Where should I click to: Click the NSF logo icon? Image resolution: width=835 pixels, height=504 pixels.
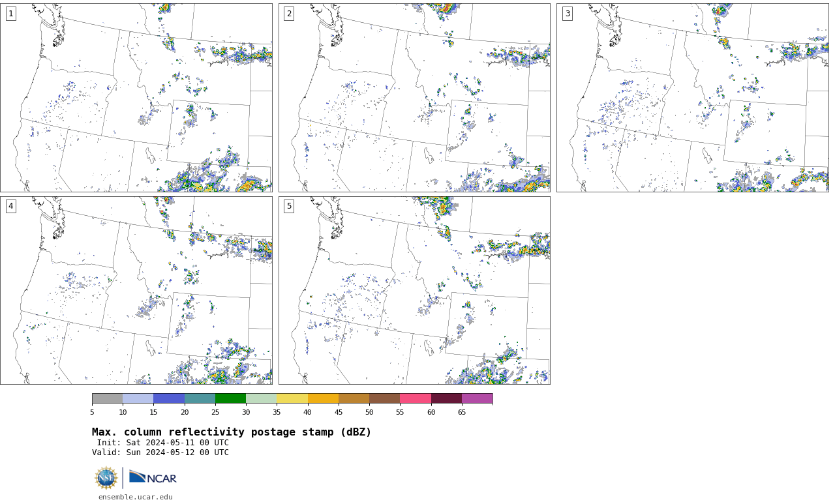pos(106,478)
